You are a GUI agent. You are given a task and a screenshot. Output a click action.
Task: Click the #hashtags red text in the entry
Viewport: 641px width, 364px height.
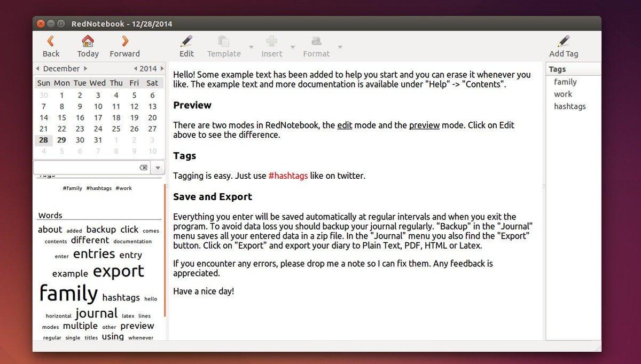tap(288, 176)
